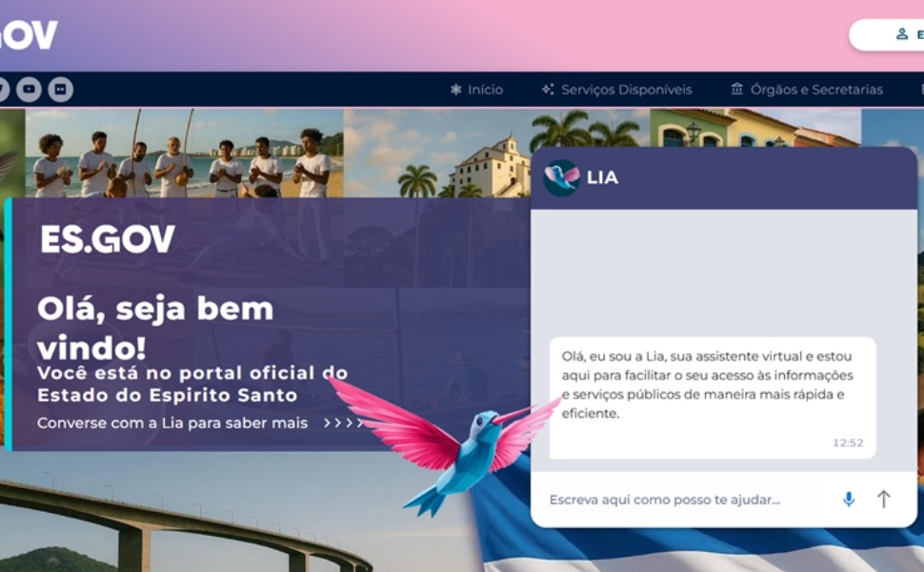
Task: Click the microphone icon in Lia chat
Action: pos(849,500)
